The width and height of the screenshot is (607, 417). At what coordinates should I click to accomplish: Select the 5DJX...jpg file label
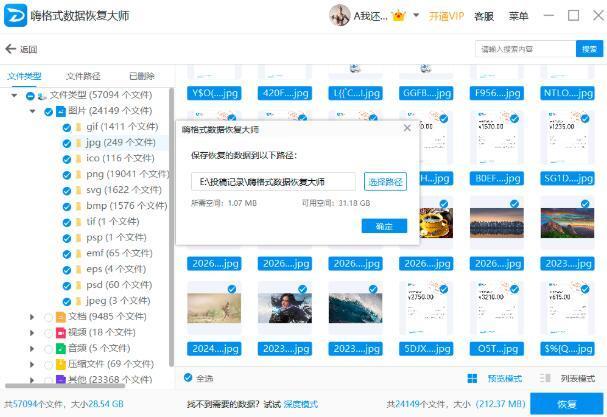[x=426, y=349]
